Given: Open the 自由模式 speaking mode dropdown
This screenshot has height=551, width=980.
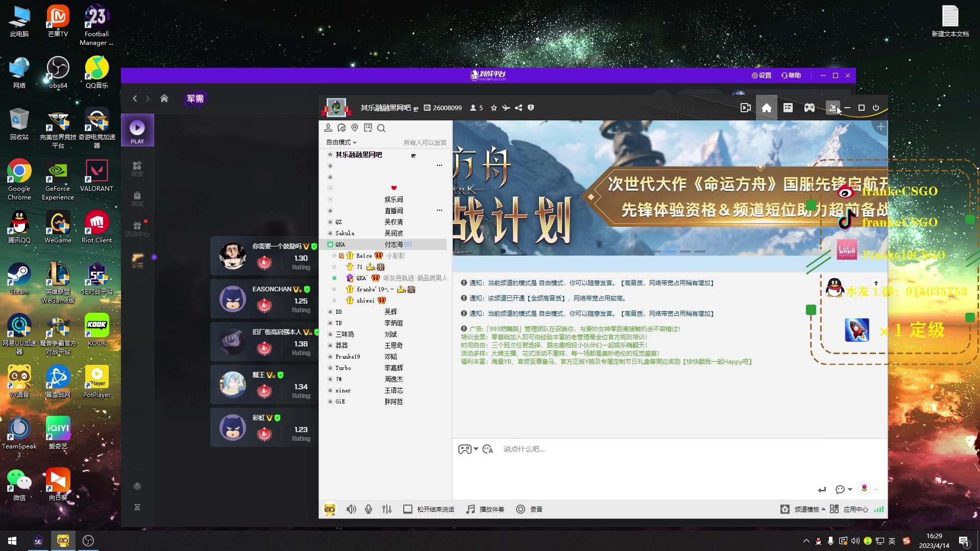Looking at the screenshot, I should [x=341, y=142].
